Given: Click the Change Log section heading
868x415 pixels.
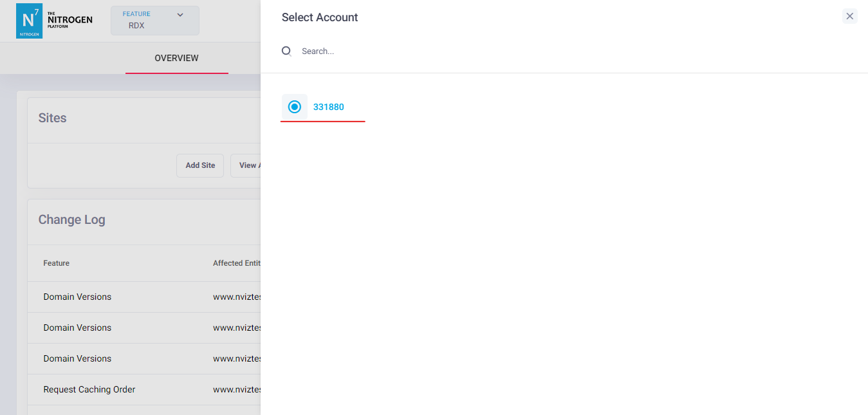Looking at the screenshot, I should (71, 219).
